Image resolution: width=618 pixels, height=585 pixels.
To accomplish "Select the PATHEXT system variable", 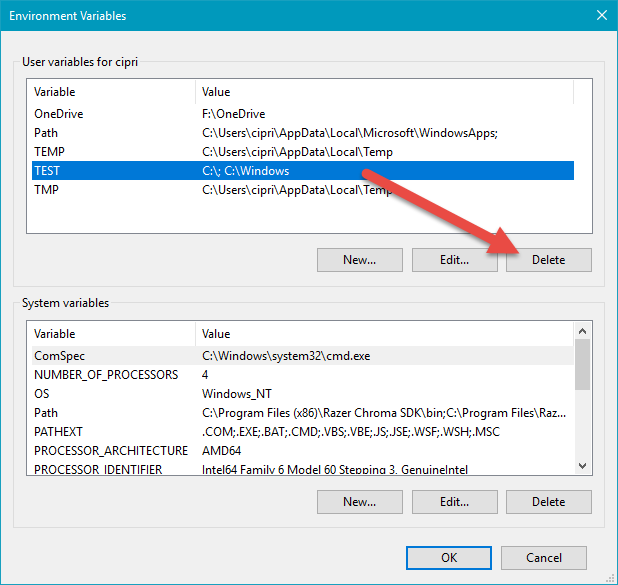I will tap(303, 432).
